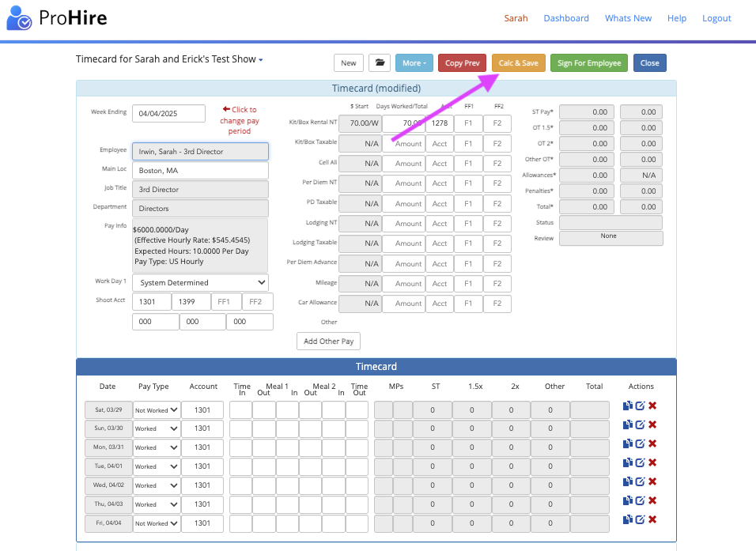
Task: Open Pay Type dropdown for Thu, 04/03
Action: [157, 504]
